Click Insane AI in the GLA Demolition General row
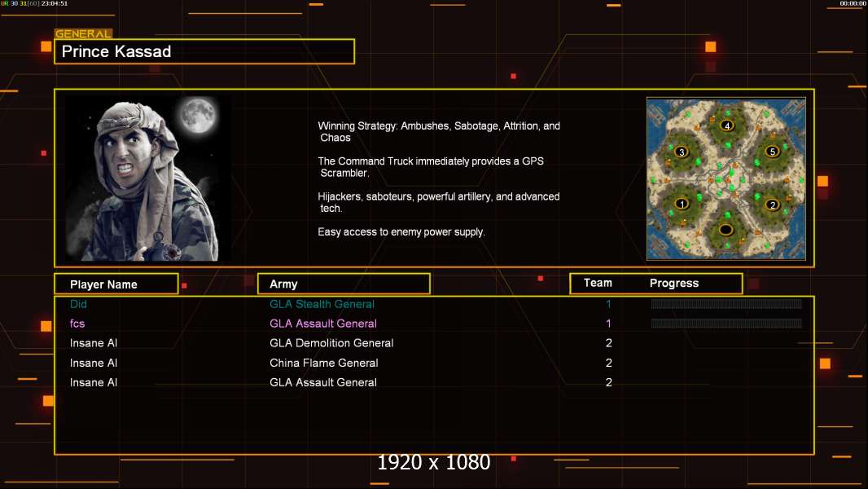 pyautogui.click(x=94, y=343)
